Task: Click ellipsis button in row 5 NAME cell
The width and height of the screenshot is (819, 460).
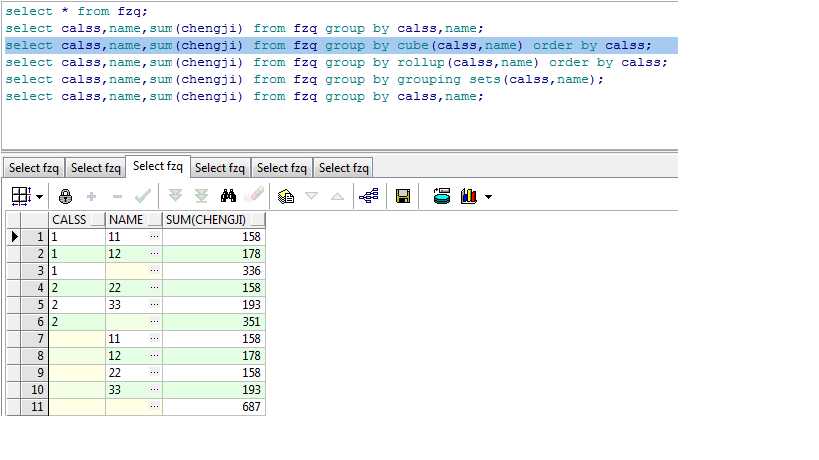Action: 154,304
